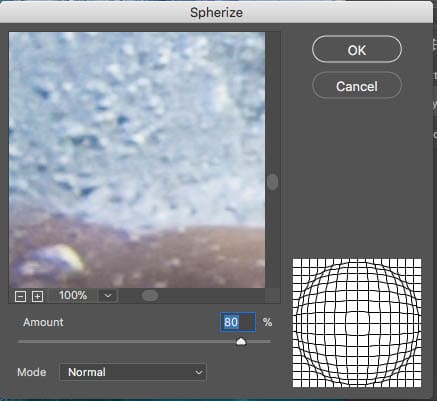Zoom in preview with plus icon

pyautogui.click(x=37, y=296)
